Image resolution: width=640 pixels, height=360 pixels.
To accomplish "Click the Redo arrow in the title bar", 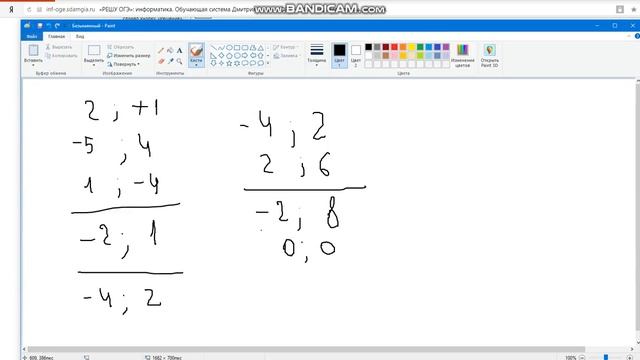I will (58, 26).
